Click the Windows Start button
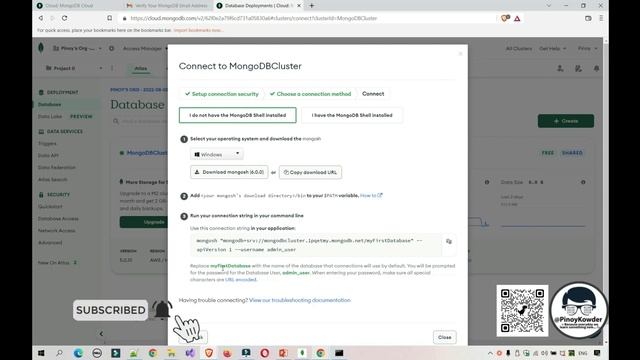The height and width of the screenshot is (360, 640). [41, 353]
